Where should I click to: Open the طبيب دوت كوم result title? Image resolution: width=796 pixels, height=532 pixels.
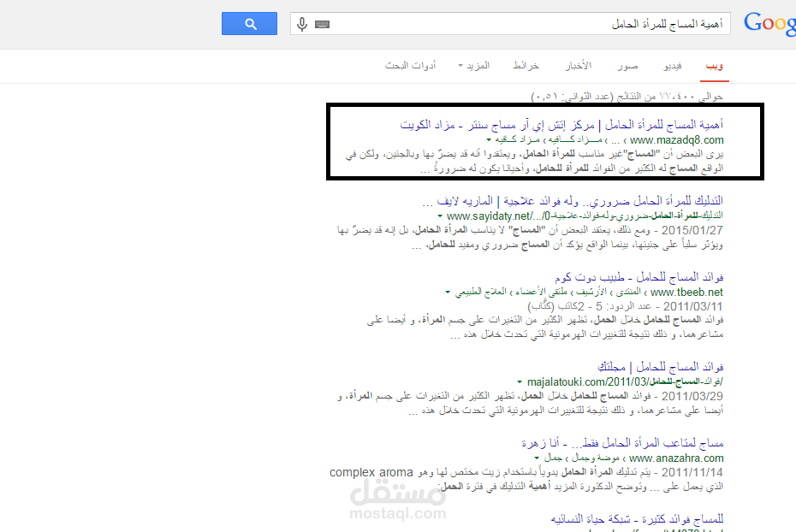pyautogui.click(x=639, y=277)
